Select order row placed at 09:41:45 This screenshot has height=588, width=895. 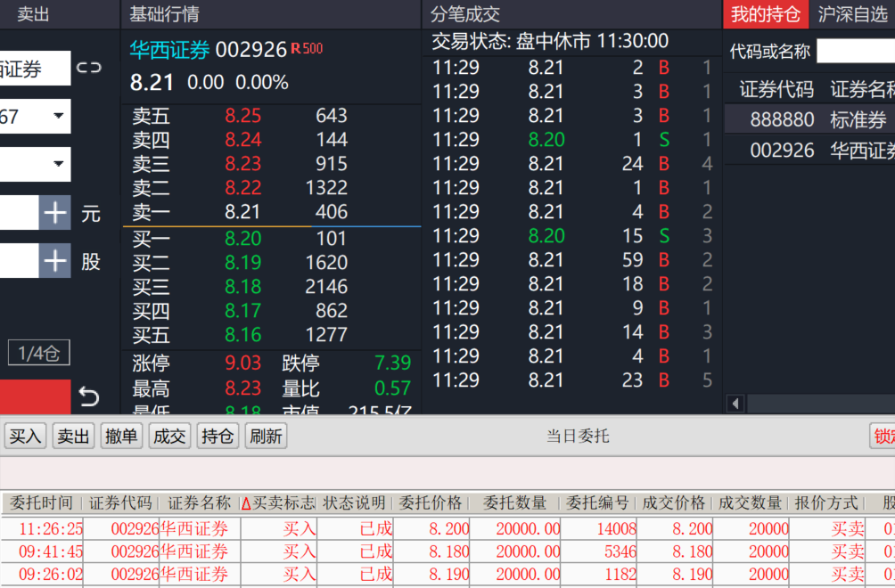coord(447,551)
